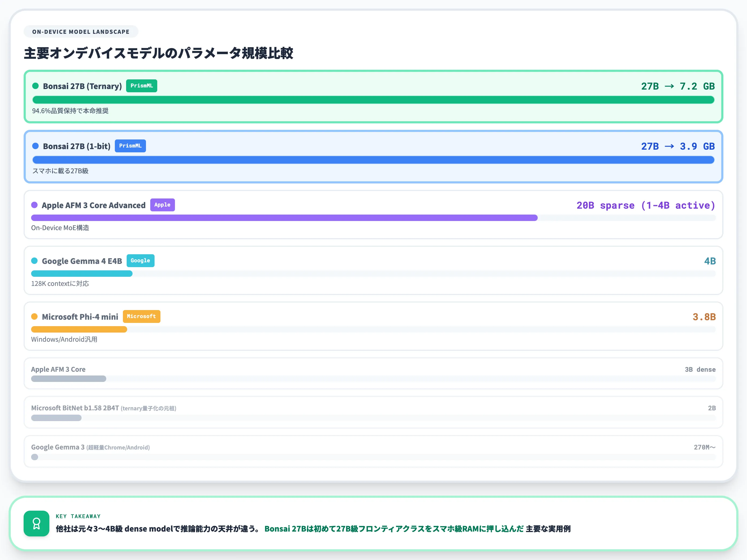
Task: Click the value 20B sparse (1-4B active)
Action: [646, 205]
